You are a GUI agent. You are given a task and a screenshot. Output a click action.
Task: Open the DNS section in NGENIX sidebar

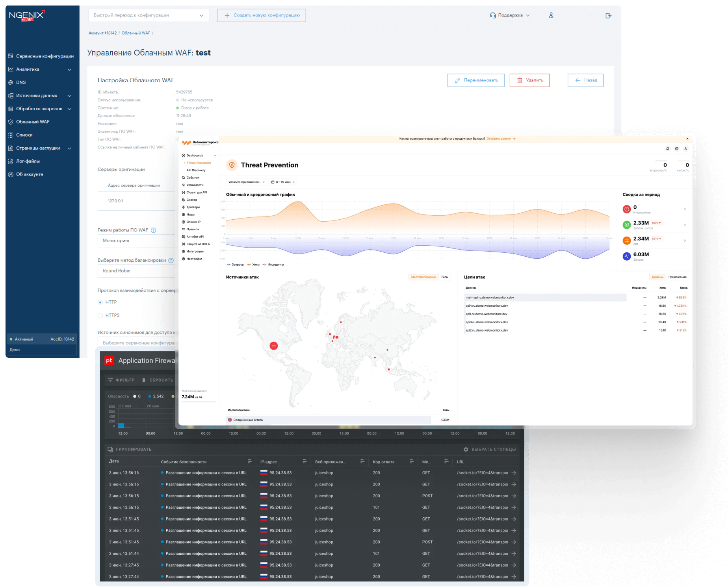pyautogui.click(x=17, y=82)
